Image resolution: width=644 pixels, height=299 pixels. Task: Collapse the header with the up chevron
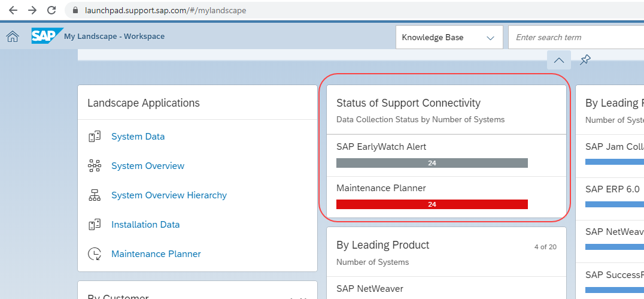pyautogui.click(x=558, y=60)
